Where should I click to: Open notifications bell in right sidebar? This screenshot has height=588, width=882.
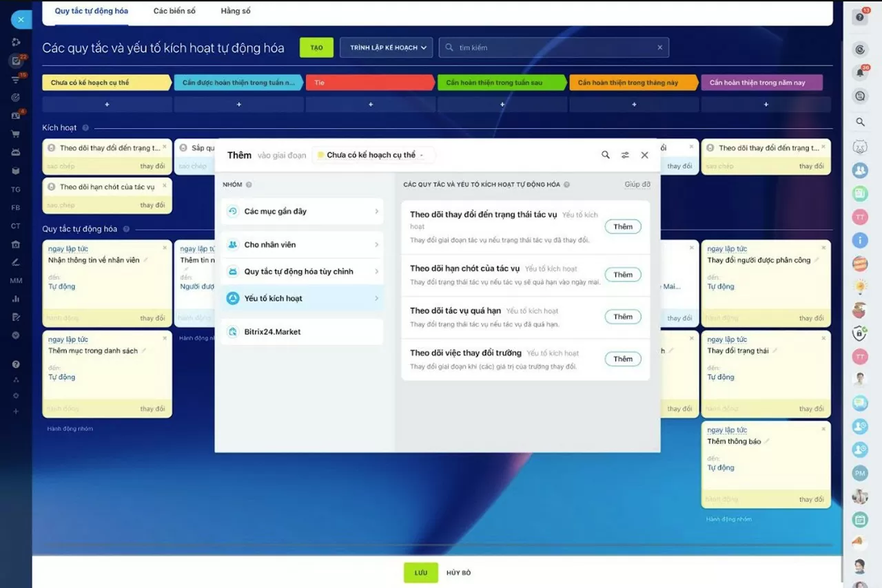[859, 73]
